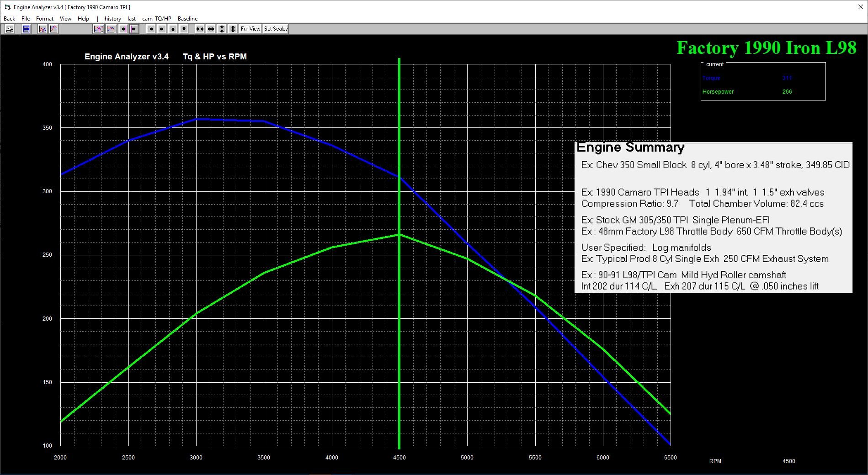Select the cam-TQ/HP menu option

[x=156, y=19]
